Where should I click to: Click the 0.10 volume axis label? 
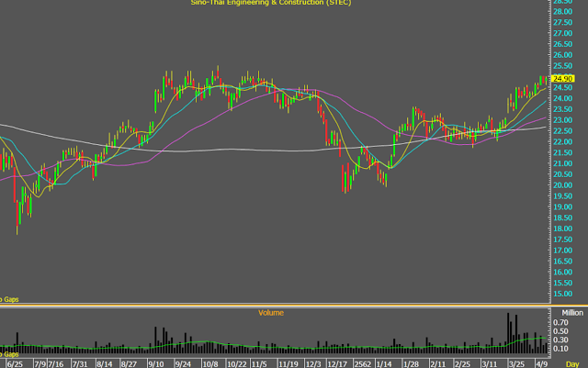[x=560, y=349]
